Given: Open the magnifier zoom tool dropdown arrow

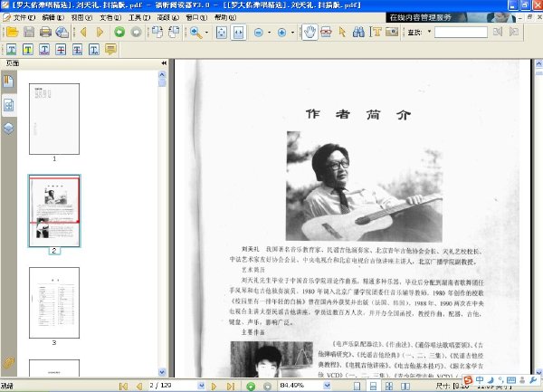Looking at the screenshot, I should (206, 33).
